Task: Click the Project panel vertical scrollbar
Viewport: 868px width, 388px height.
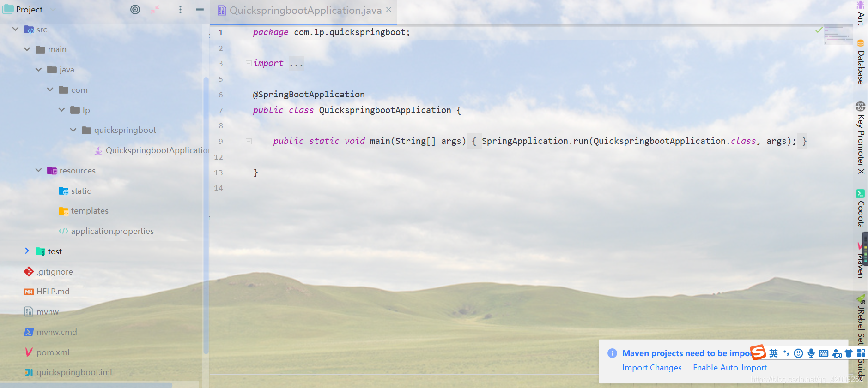Action: [206, 215]
